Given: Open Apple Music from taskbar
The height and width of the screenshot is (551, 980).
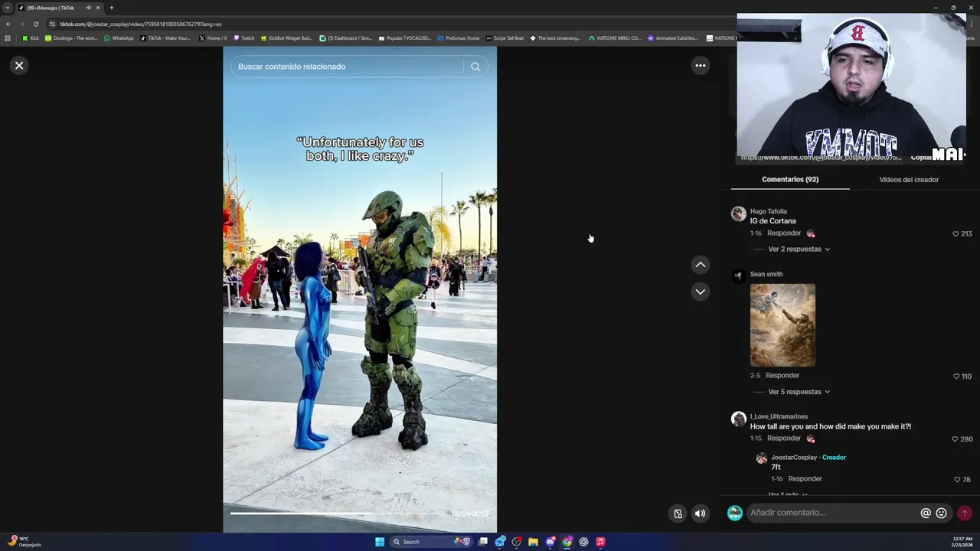Looking at the screenshot, I should [600, 542].
